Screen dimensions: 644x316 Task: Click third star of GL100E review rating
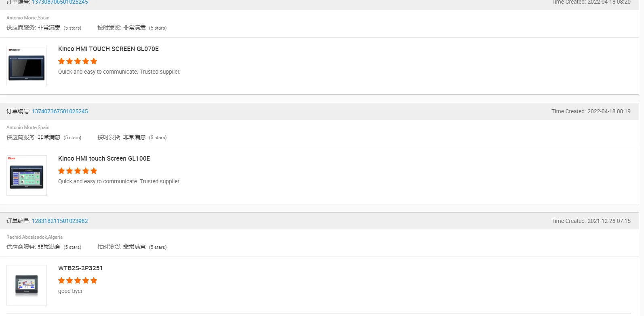(78, 171)
